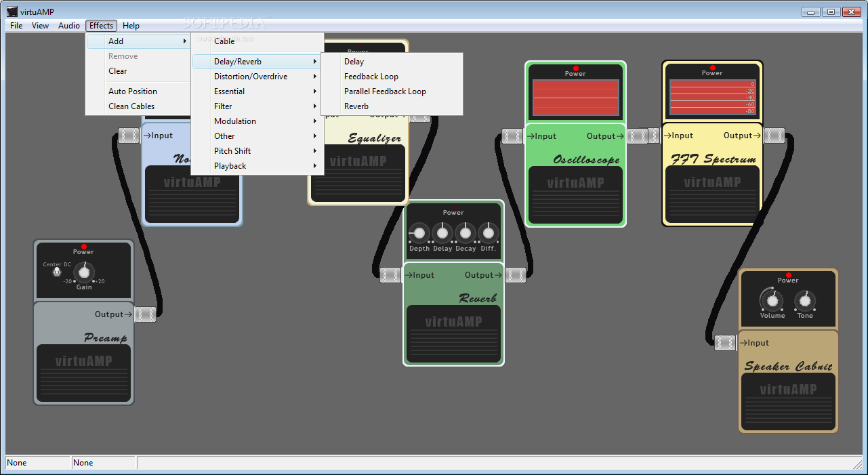Open the Audio menu
The image size is (868, 475).
[x=69, y=26]
